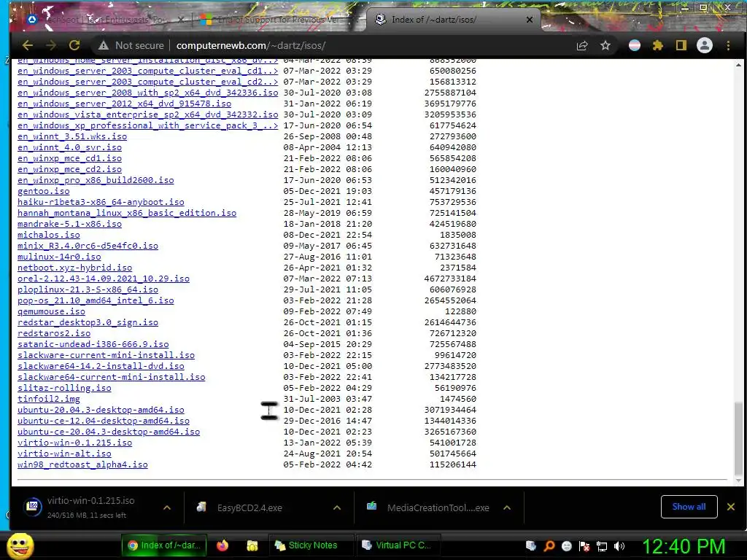Screen dimensions: 747x560
Task: Click satanic-undead-i386-666.9.iso link
Action: click(93, 345)
